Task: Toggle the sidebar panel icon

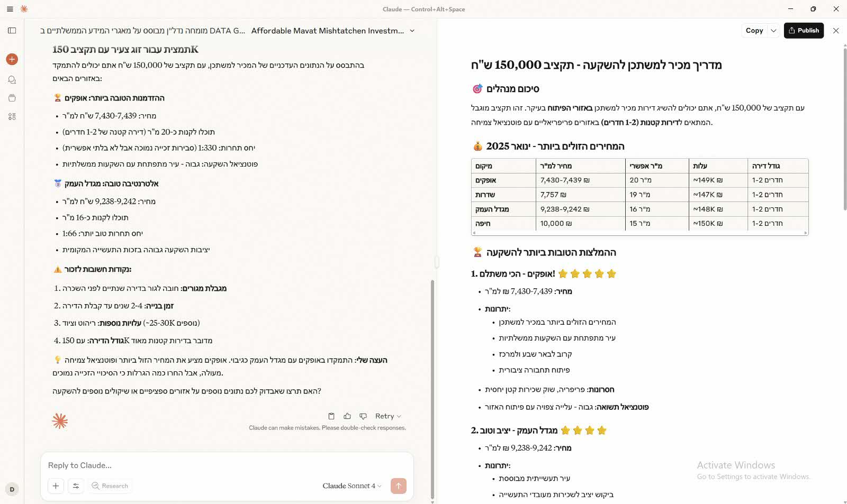Action: click(x=12, y=31)
